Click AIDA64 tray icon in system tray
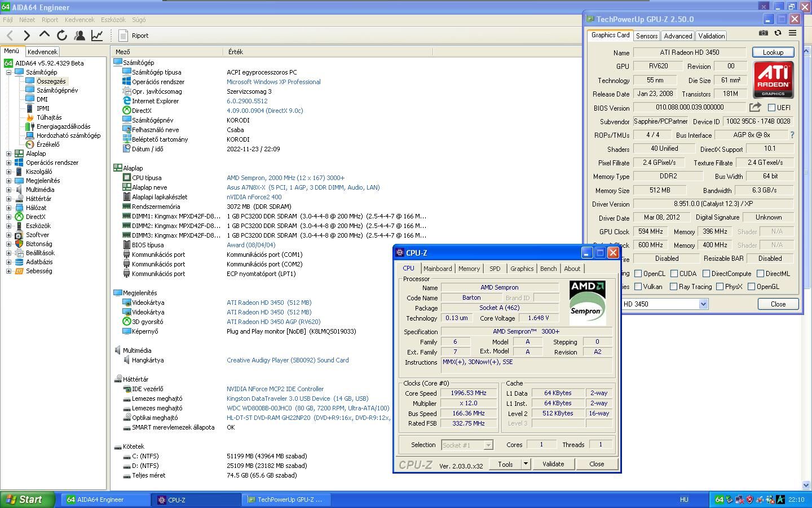Viewport: 812px width, 508px height. point(719,500)
